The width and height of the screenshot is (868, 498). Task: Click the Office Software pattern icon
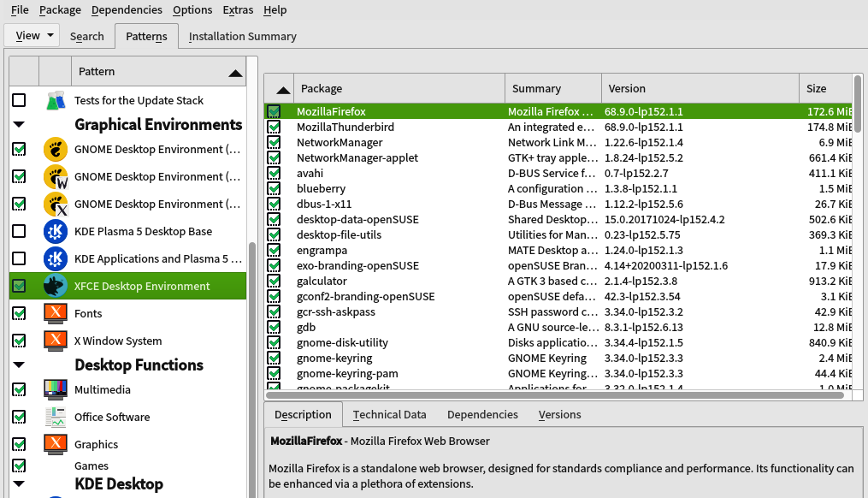point(54,417)
